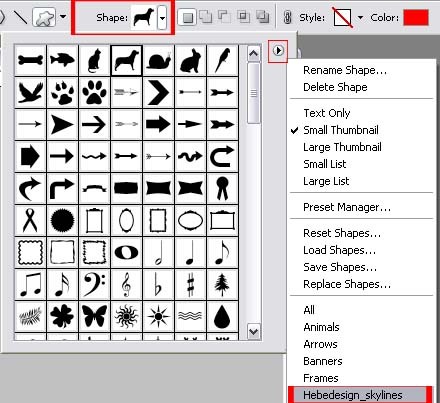Open the red Color swatch picker
The height and width of the screenshot is (403, 440).
(416, 17)
